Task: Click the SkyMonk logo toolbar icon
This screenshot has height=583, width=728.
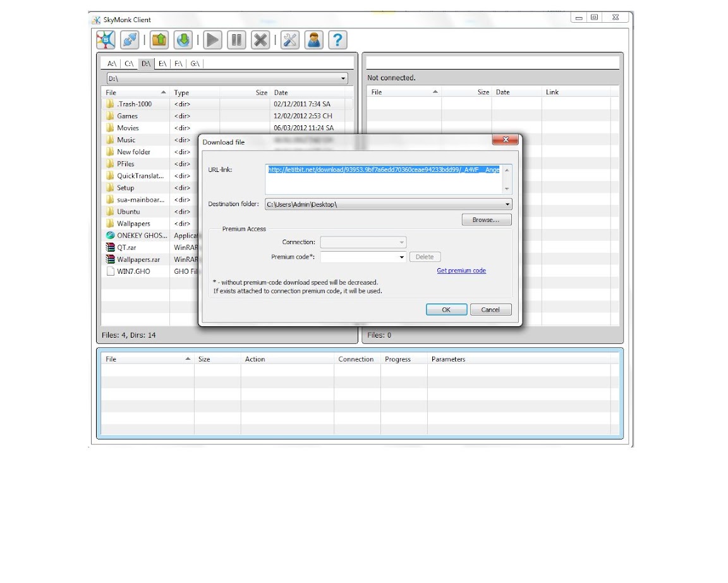Action: click(106, 40)
